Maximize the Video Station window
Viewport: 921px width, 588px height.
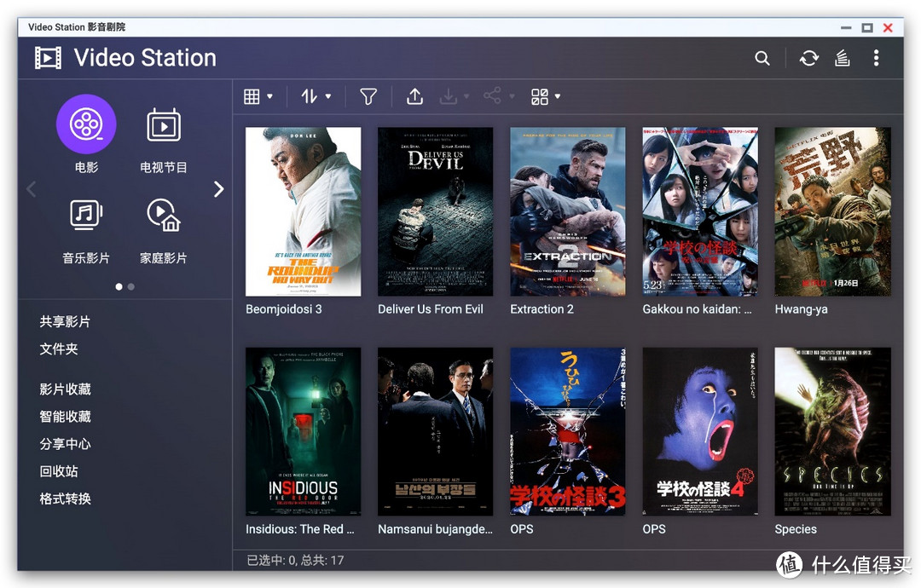click(867, 27)
